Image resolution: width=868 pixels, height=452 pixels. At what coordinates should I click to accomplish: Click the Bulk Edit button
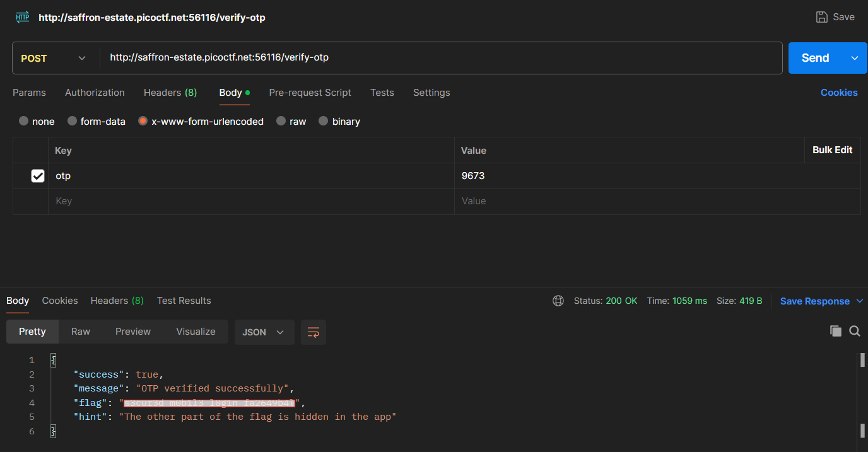click(832, 150)
